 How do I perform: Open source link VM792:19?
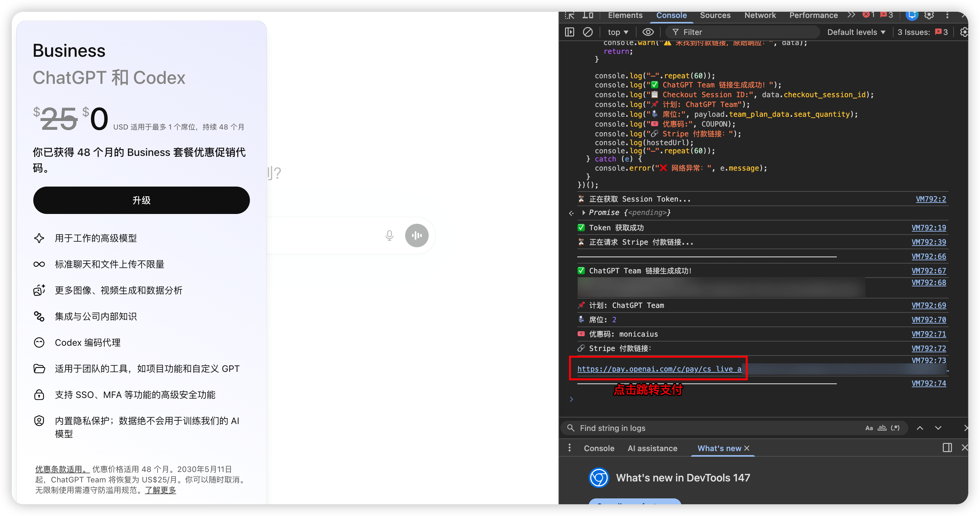click(x=929, y=228)
